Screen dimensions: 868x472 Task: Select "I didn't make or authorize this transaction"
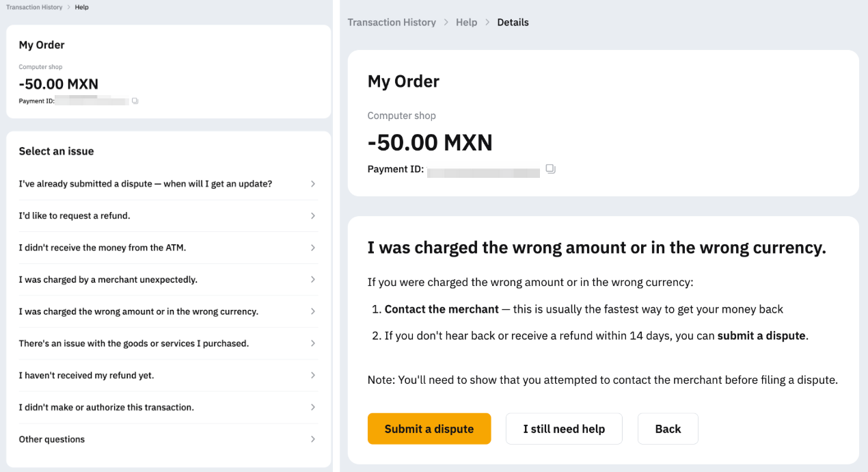click(107, 407)
